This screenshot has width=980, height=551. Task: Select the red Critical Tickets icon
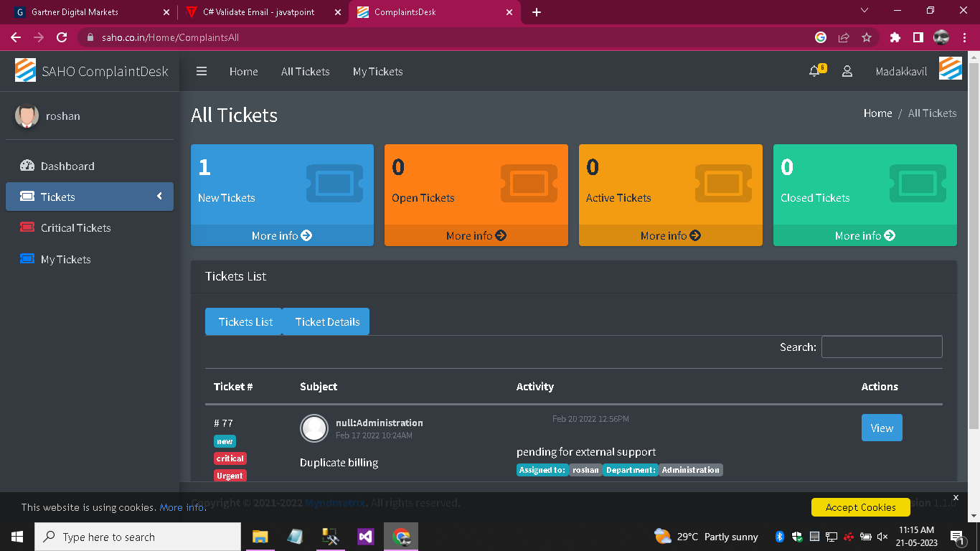27,227
